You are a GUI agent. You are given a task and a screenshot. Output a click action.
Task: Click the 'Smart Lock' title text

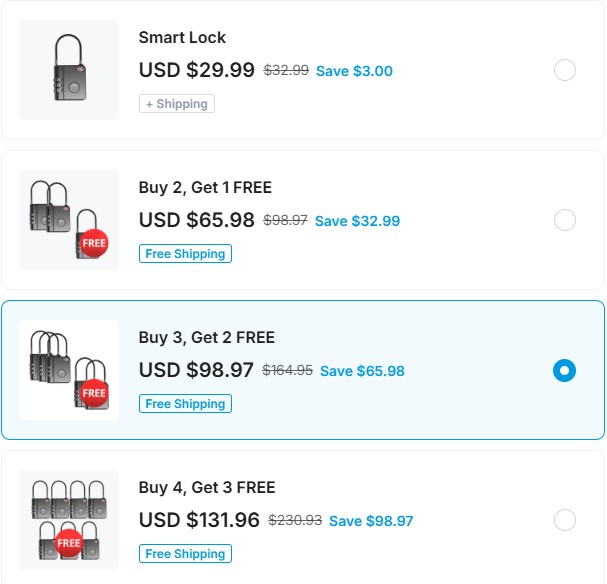click(x=182, y=38)
